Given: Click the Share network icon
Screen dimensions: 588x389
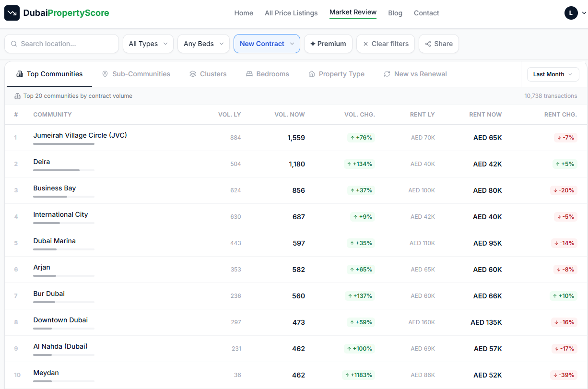Looking at the screenshot, I should tap(428, 44).
